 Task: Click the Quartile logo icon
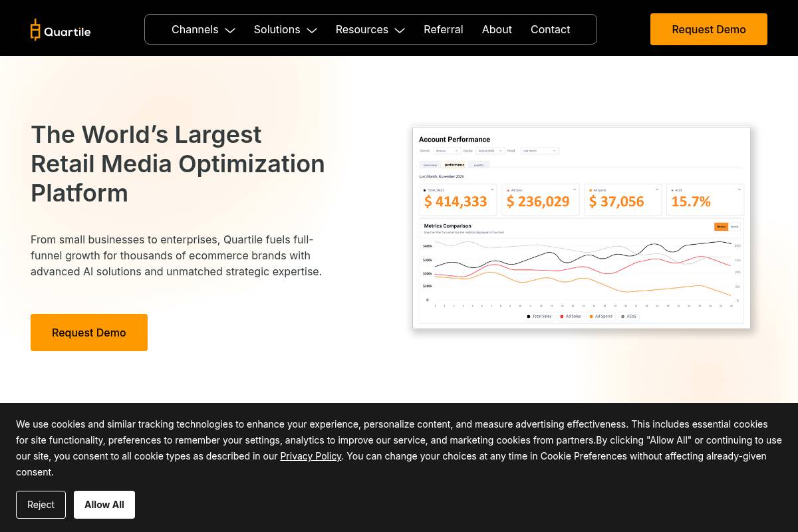point(36,29)
